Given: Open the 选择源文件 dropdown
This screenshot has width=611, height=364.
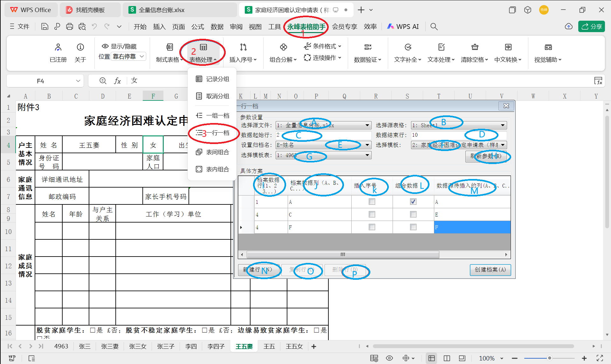Looking at the screenshot, I should tap(368, 125).
